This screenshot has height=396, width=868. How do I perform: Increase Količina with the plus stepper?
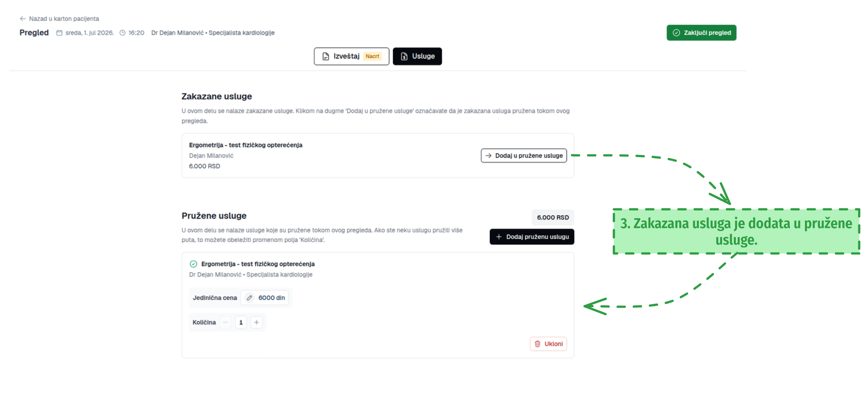click(256, 322)
